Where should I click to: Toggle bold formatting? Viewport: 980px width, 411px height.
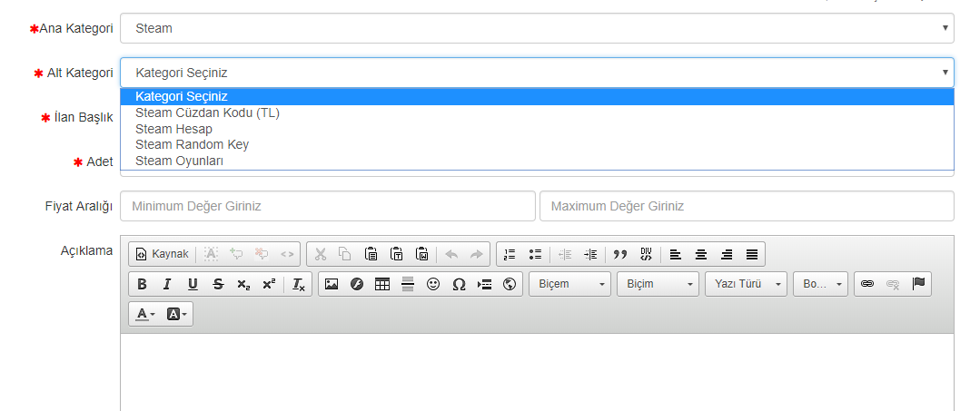pos(142,284)
